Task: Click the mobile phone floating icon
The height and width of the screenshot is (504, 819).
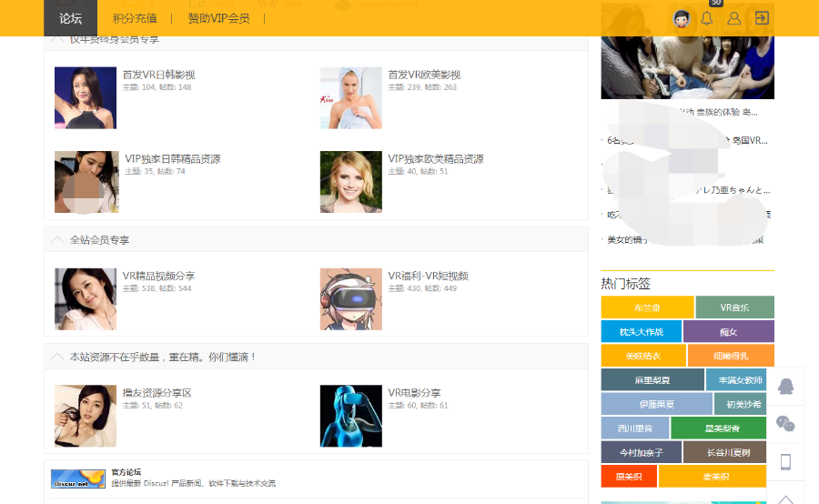Action: 785,461
